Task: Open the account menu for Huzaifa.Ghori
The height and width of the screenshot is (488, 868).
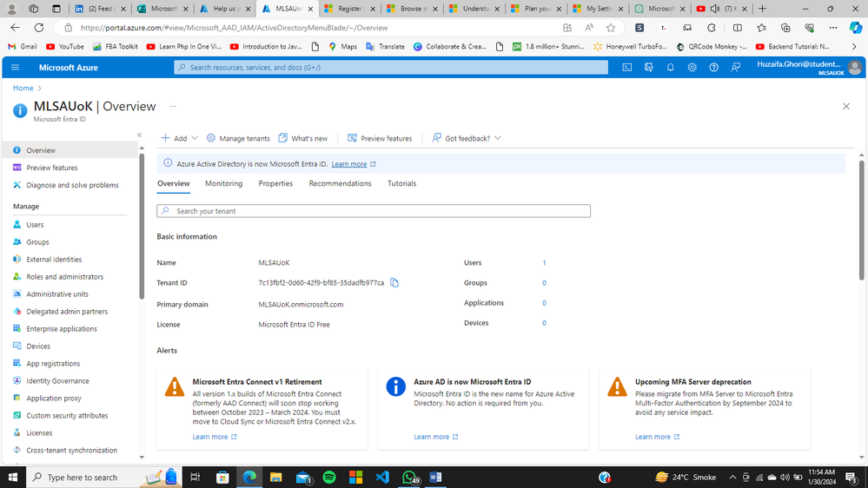Action: click(x=808, y=68)
